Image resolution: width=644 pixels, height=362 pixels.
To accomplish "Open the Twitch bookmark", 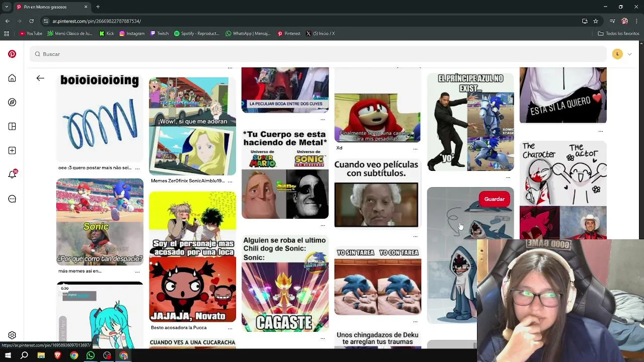I will click(159, 34).
